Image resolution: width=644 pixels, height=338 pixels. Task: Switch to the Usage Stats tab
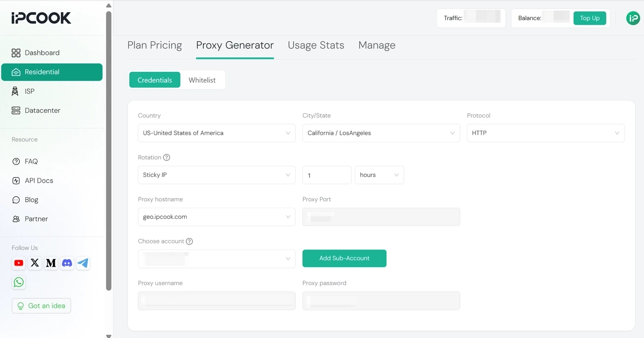tap(316, 45)
